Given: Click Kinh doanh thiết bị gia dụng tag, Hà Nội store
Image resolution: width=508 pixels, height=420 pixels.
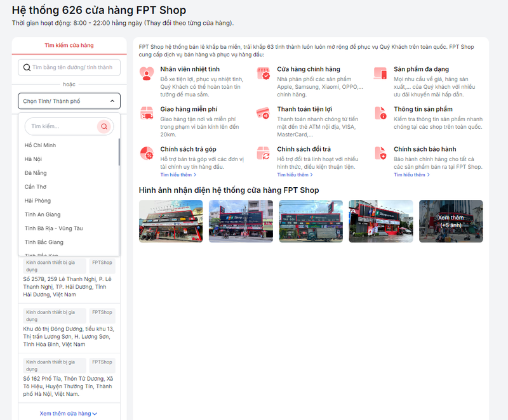Looking at the screenshot, I should [55, 365].
